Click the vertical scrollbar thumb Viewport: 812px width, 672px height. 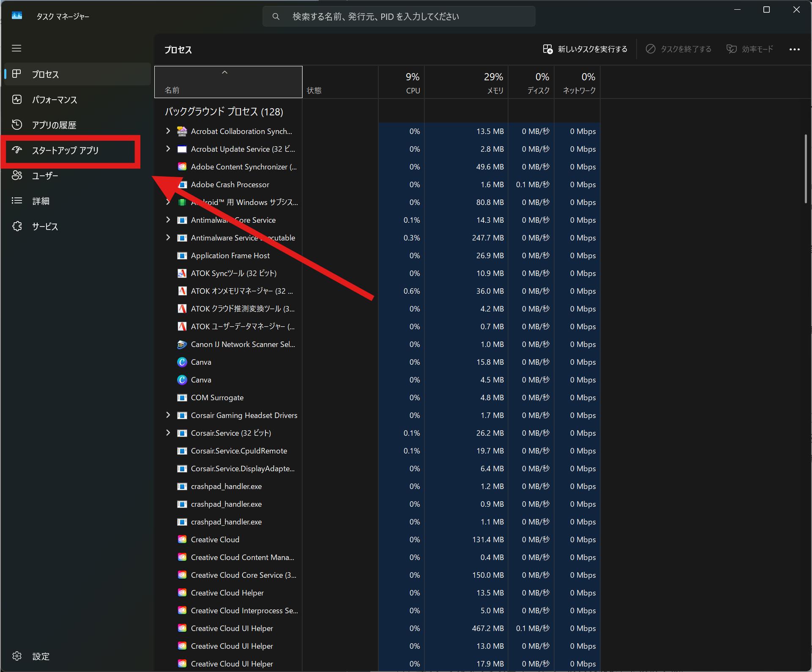pos(806,169)
